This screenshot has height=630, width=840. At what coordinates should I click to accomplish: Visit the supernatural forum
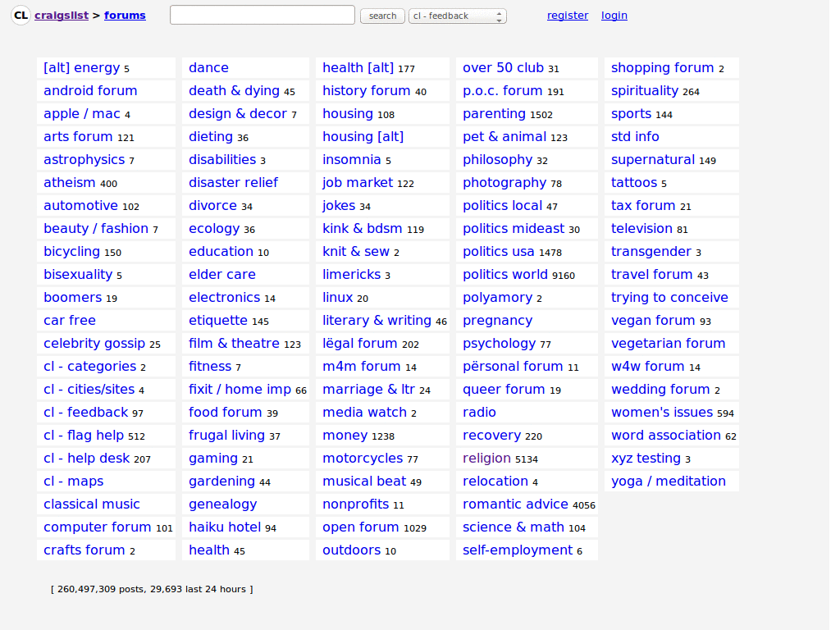coord(654,159)
